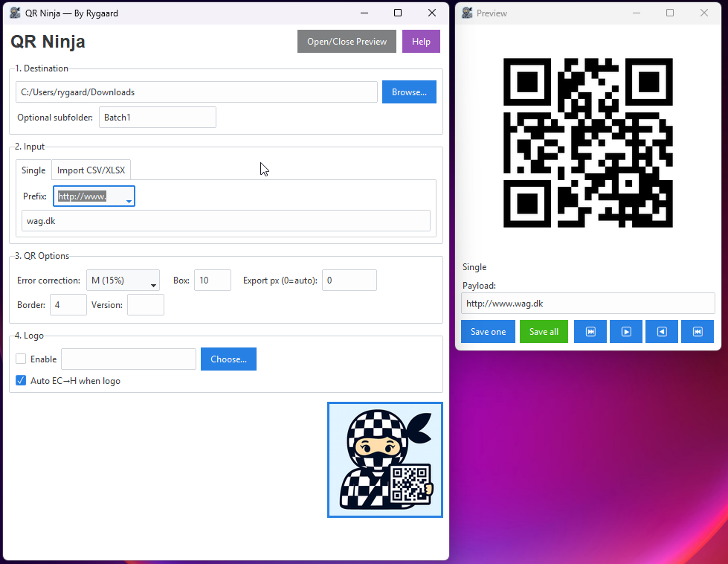This screenshot has height=564, width=728.
Task: Click the generated QR code image
Action: 587,142
